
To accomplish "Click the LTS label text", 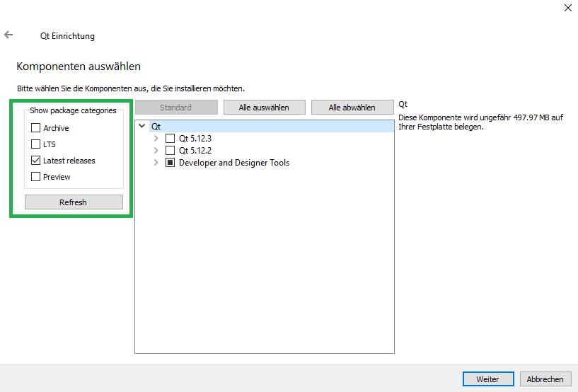I will coord(50,144).
